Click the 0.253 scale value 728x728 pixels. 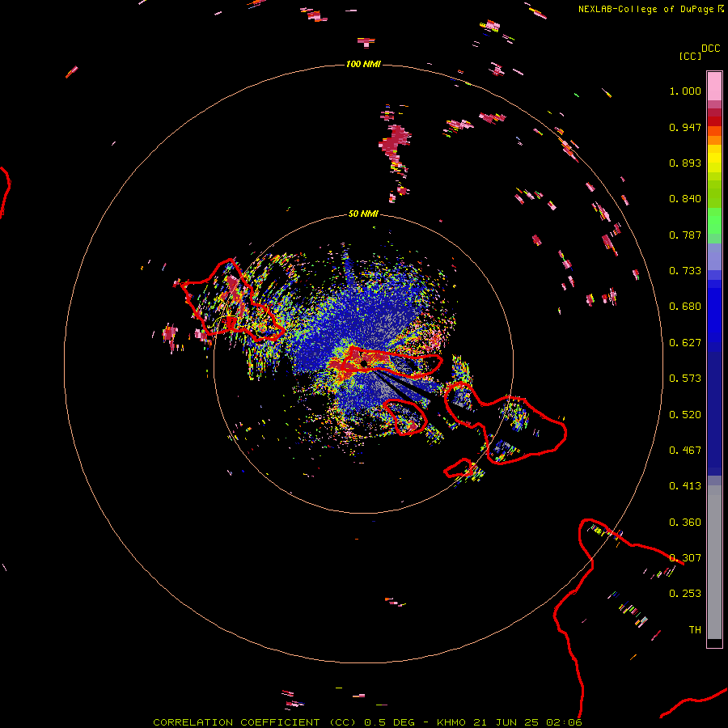tap(685, 594)
